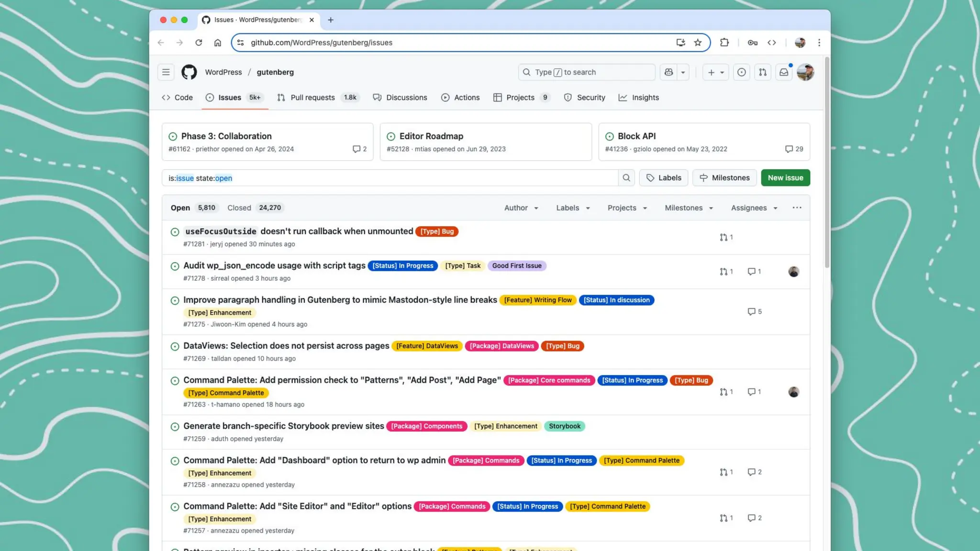
Task: Expand the Milestones filter dropdown
Action: coord(689,208)
